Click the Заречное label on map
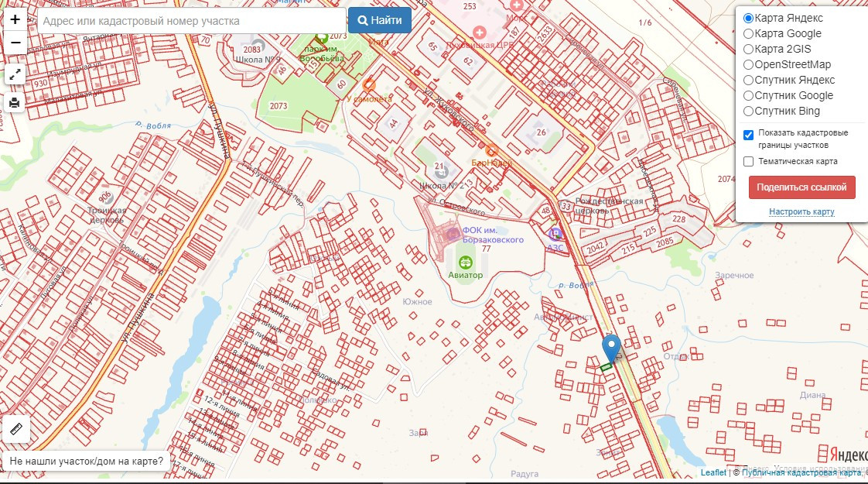Image resolution: width=868 pixels, height=484 pixels. coord(734,275)
